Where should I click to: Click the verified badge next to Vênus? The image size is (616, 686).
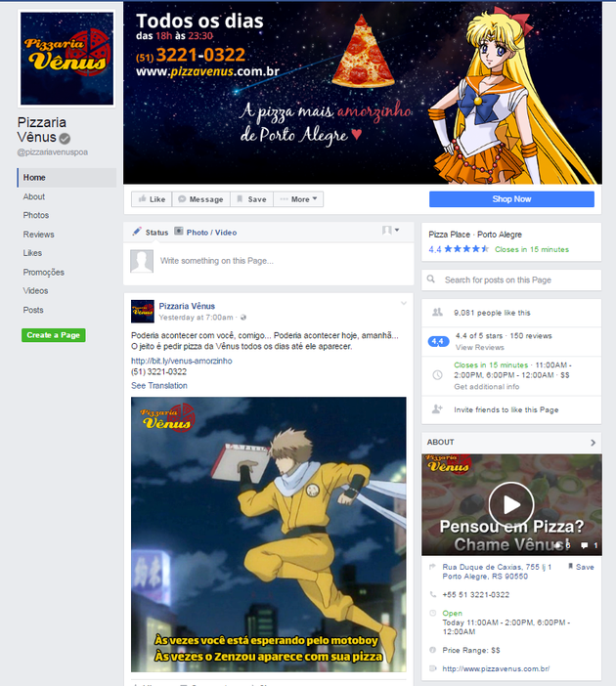coord(65,138)
